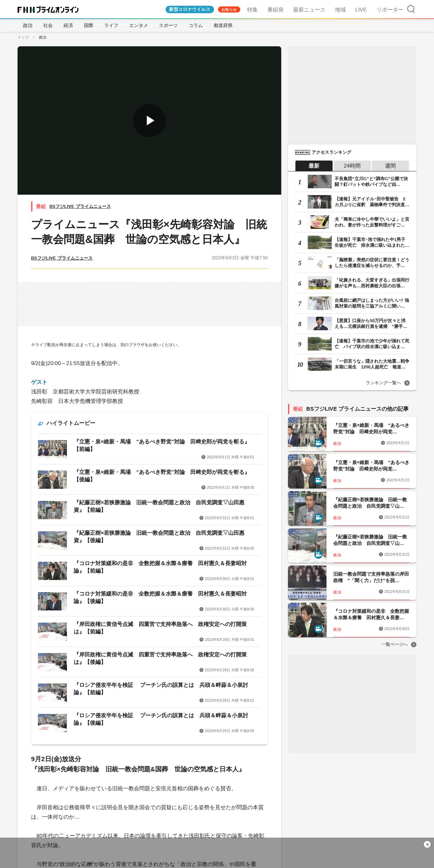Image resolution: width=434 pixels, height=868 pixels.
Task: Open highlight コロナ対策緩和の是非【後編】 thumbnail
Action: [x=52, y=601]
